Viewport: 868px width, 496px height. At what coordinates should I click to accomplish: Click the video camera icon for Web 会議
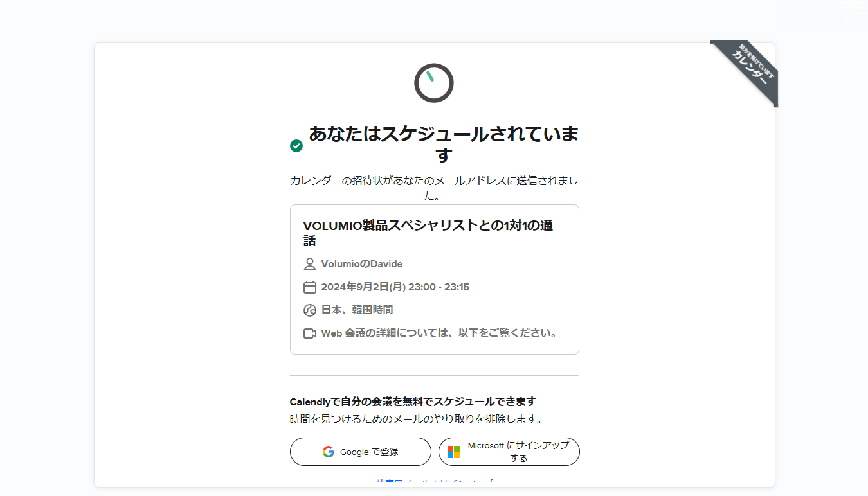point(310,333)
